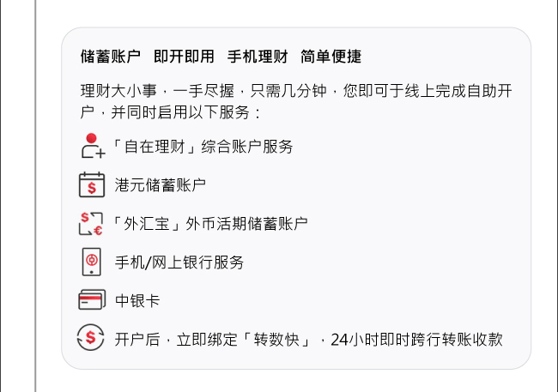Click the 中银卡 label
The height and width of the screenshot is (392, 558).
pyautogui.click(x=137, y=301)
